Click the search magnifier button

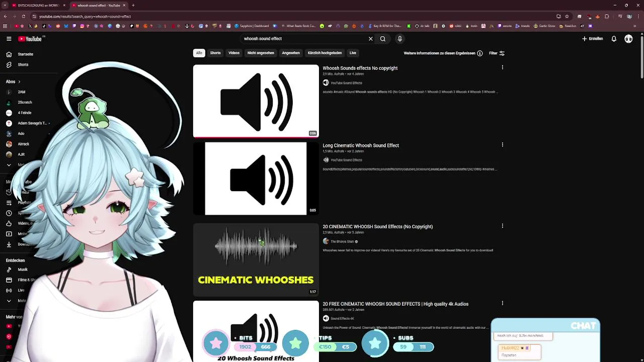coord(383,39)
